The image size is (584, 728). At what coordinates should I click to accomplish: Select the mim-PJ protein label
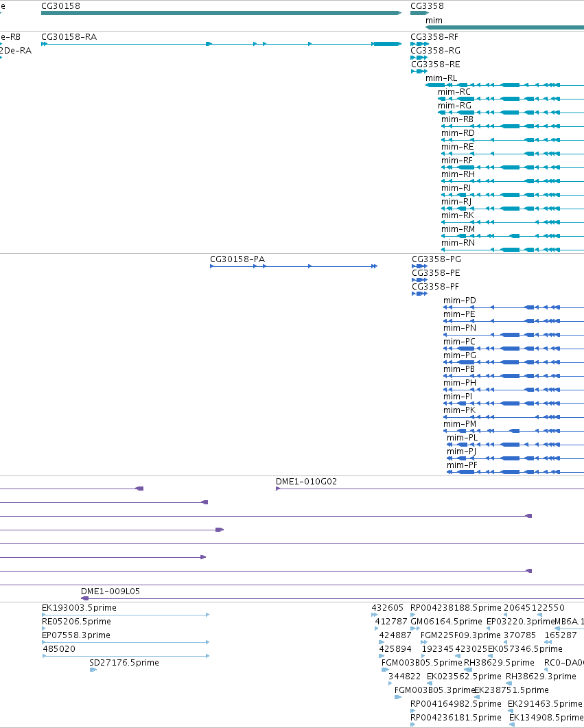(461, 451)
